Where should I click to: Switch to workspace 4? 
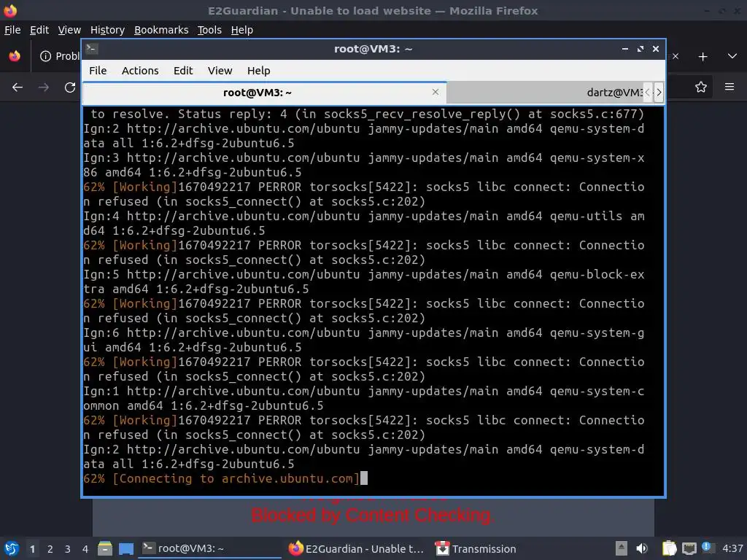pyautogui.click(x=85, y=549)
